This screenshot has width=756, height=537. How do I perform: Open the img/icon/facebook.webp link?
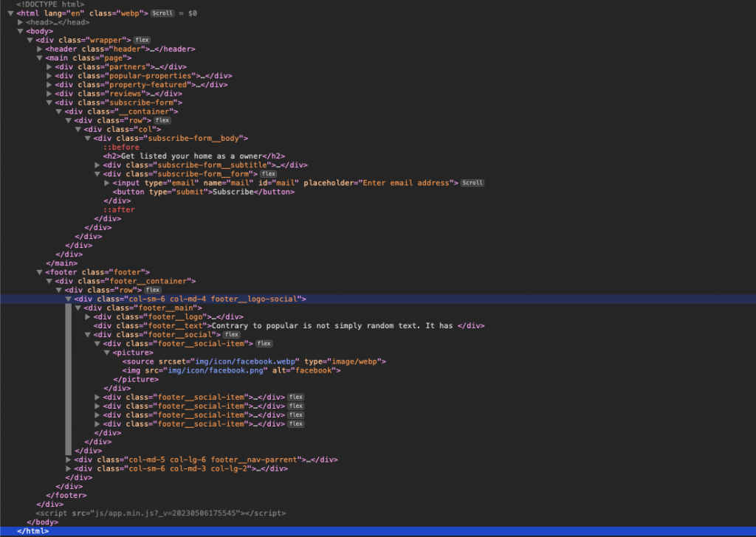(247, 361)
